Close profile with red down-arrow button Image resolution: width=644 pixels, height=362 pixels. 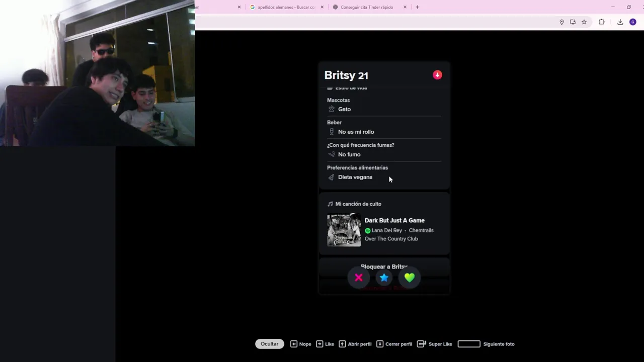[x=437, y=75]
